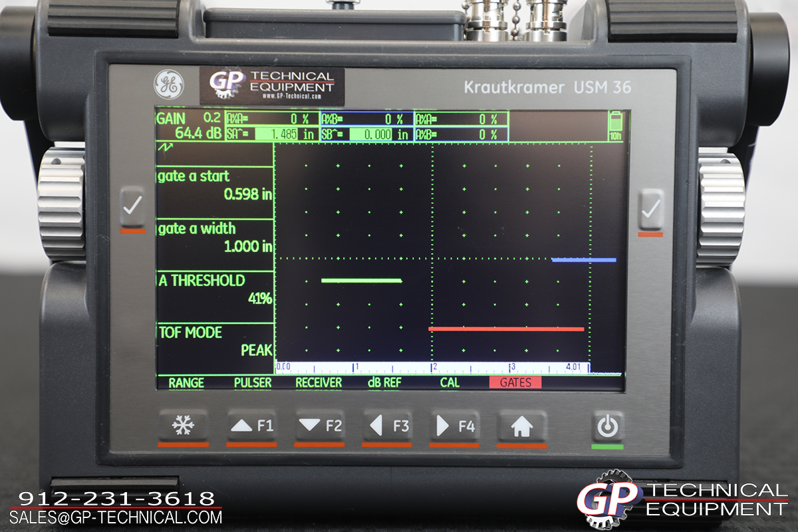The width and height of the screenshot is (798, 532).
Task: Check the battery indicator showing 10h
Action: pos(616,126)
